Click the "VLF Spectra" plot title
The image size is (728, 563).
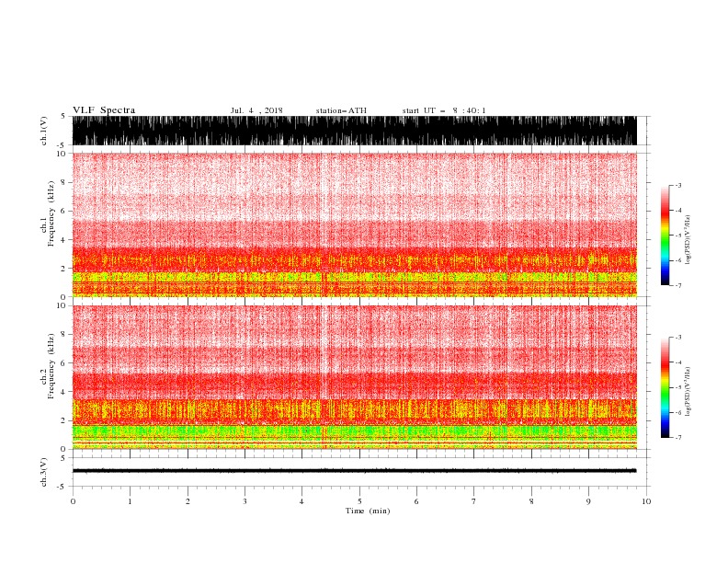(x=104, y=110)
